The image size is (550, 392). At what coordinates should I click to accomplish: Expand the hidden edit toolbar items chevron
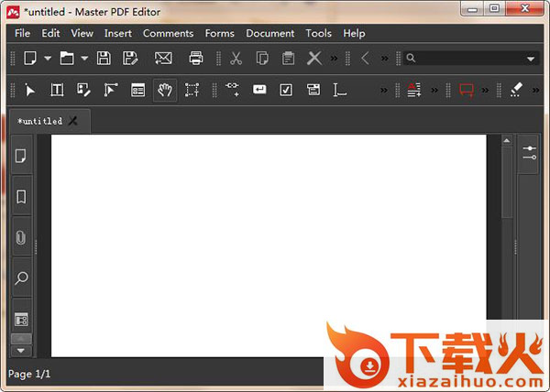[334, 58]
